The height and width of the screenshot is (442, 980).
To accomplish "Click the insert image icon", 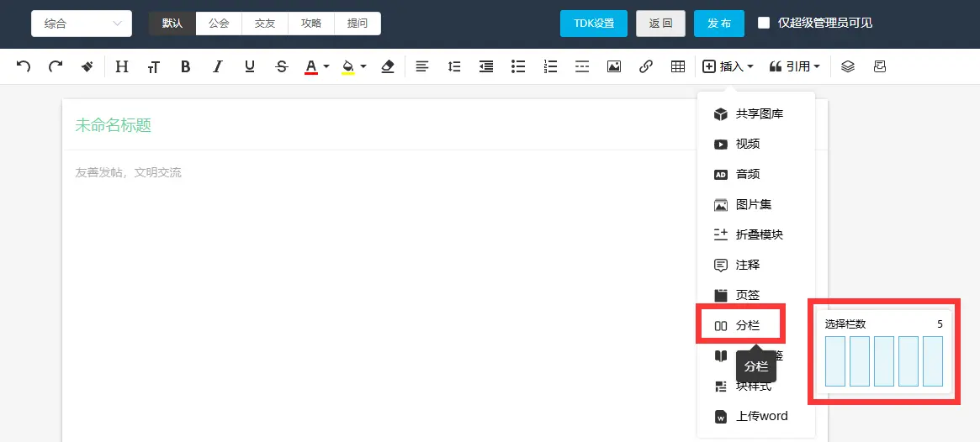I will (x=614, y=66).
